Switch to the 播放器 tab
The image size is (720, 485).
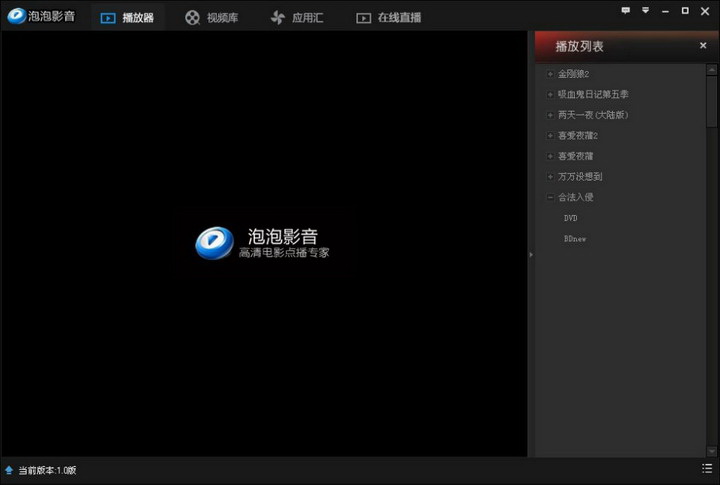coord(127,18)
